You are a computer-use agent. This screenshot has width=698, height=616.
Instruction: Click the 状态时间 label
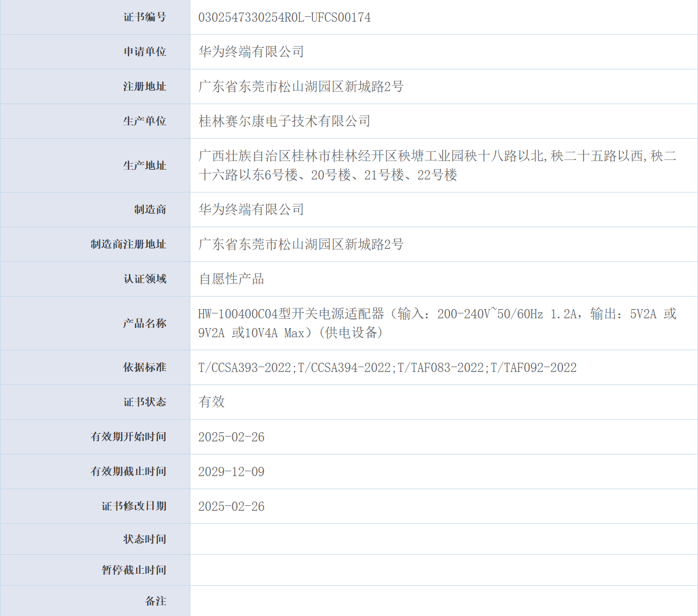point(145,540)
